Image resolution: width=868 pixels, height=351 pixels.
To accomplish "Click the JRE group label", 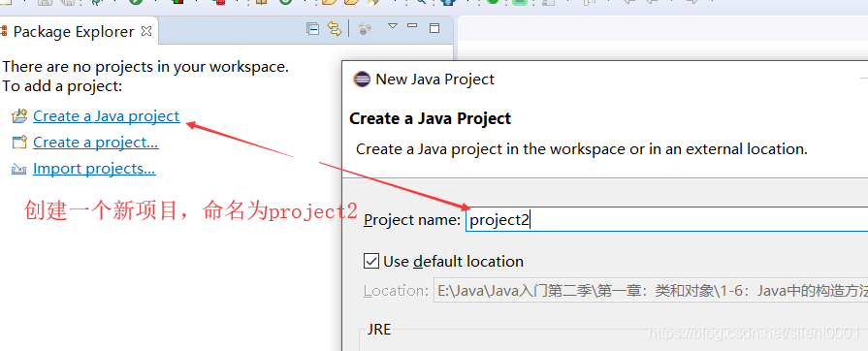I will [x=378, y=330].
